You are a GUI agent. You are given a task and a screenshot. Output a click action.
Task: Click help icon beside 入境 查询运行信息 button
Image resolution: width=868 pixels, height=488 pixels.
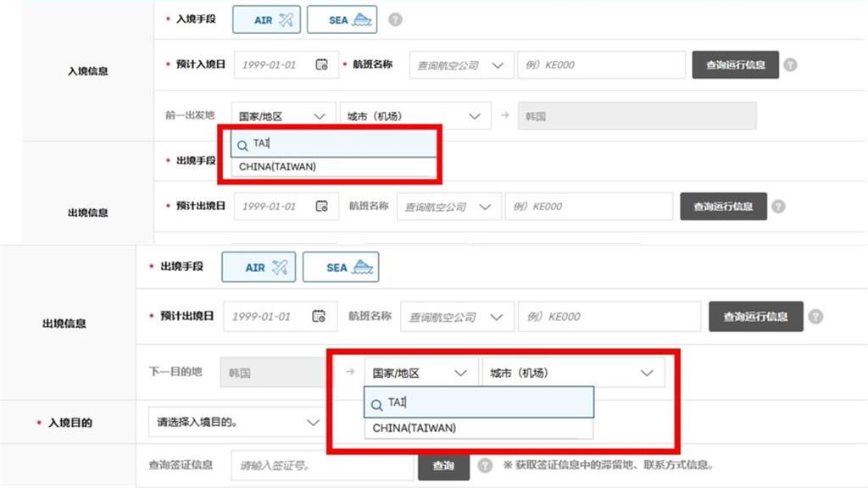(x=790, y=65)
